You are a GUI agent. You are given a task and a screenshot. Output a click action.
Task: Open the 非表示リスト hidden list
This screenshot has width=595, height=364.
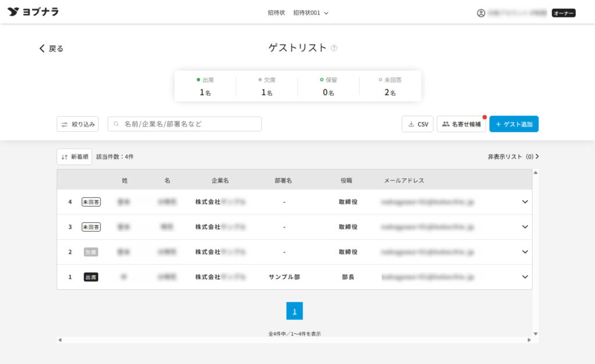[514, 157]
